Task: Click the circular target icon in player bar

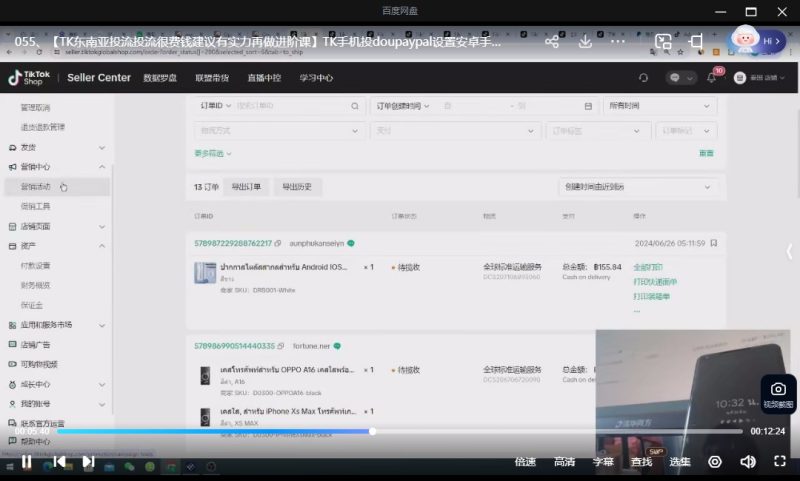Action: (715, 462)
